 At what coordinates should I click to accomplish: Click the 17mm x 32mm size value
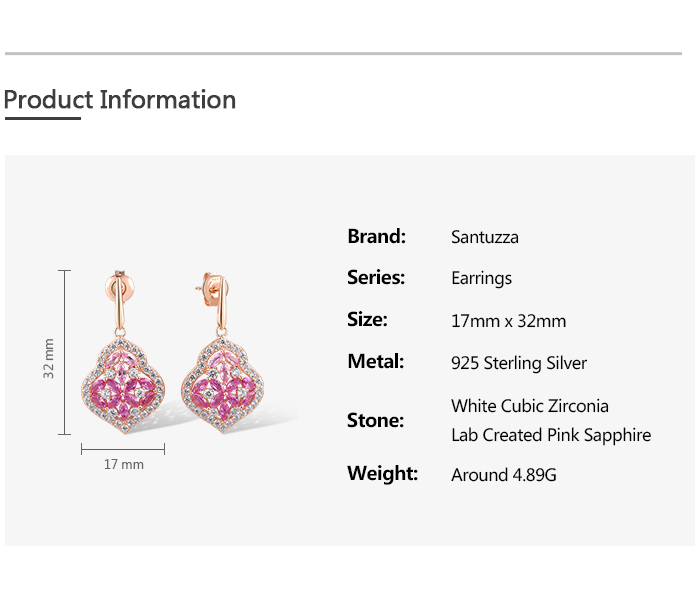point(508,321)
